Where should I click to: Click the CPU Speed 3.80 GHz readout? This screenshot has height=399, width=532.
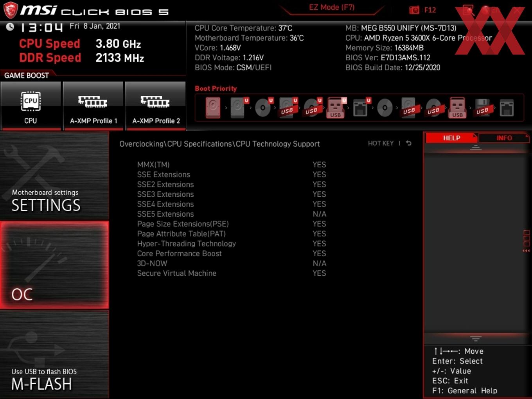tap(80, 44)
